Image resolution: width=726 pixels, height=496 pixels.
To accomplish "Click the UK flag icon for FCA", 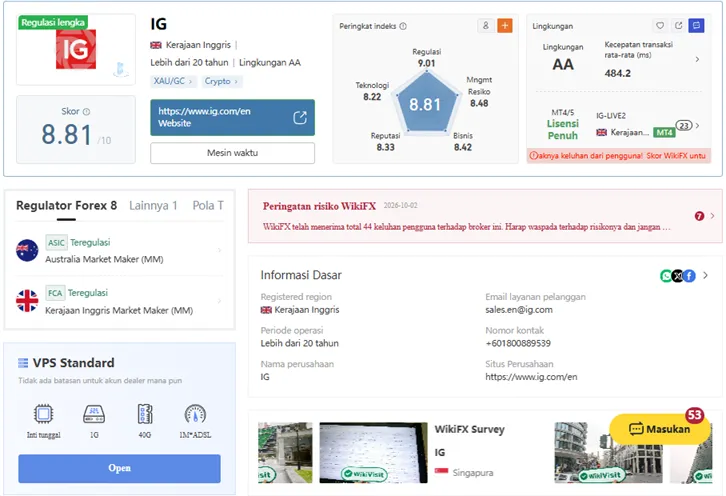I will point(27,301).
